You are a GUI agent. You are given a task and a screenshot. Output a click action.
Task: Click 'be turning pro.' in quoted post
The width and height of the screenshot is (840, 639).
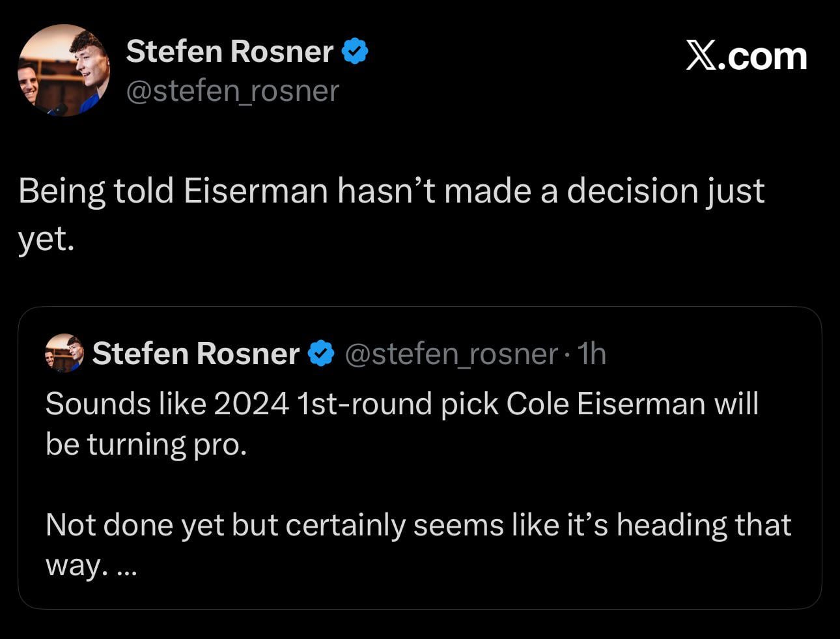146,444
